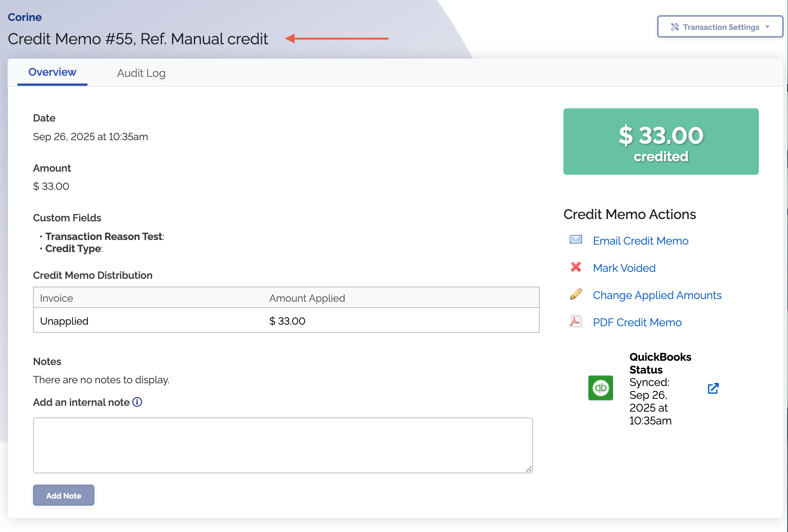
Task: Click the envelope Email Credit Memo icon
Action: 575,240
